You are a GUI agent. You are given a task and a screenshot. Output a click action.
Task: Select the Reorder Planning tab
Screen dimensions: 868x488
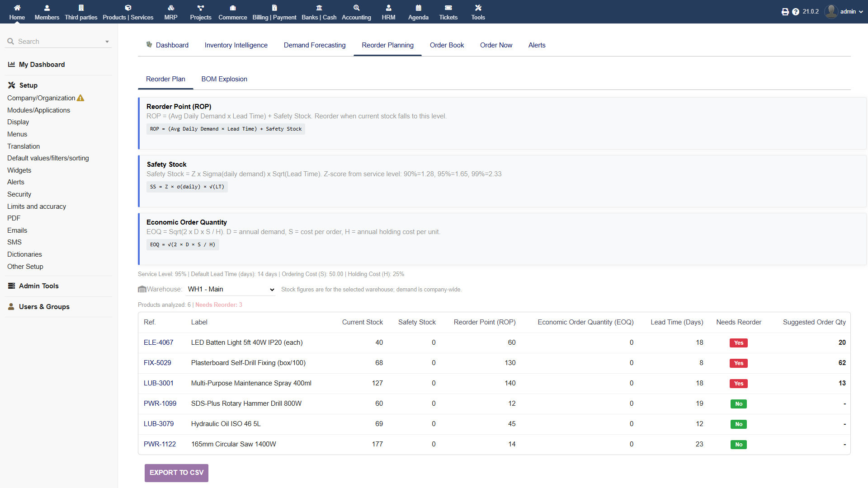387,45
